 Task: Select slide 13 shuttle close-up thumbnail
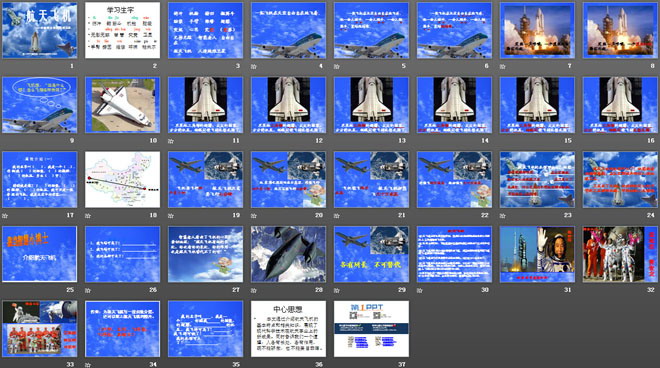[x=371, y=105]
